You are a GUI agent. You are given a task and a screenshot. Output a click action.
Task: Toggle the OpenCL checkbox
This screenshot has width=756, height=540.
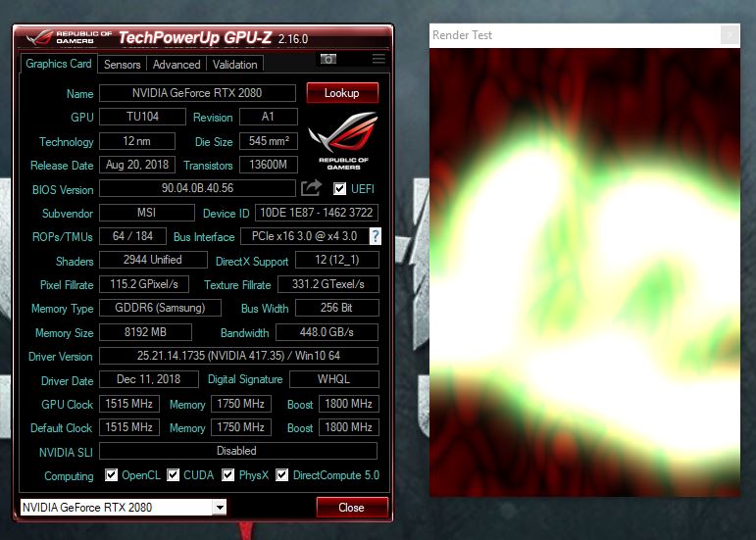pyautogui.click(x=112, y=475)
